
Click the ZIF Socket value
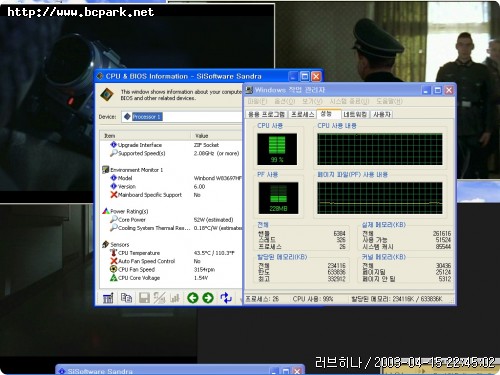click(206, 145)
